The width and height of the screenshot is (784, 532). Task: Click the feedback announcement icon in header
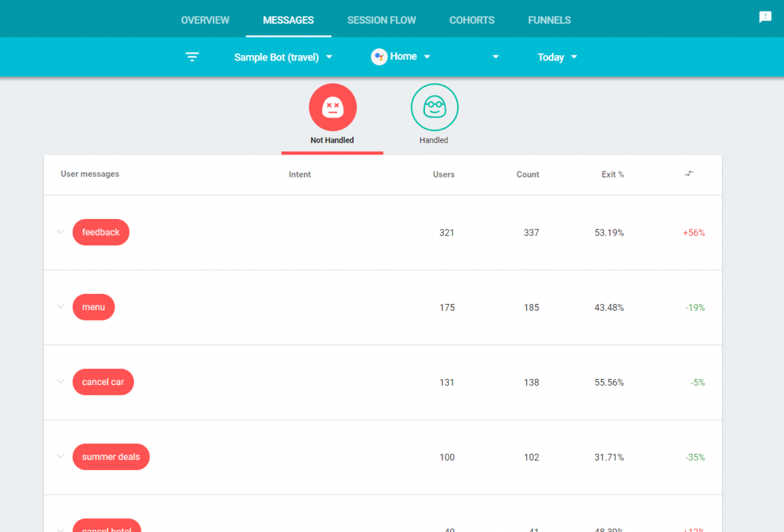pos(765,18)
